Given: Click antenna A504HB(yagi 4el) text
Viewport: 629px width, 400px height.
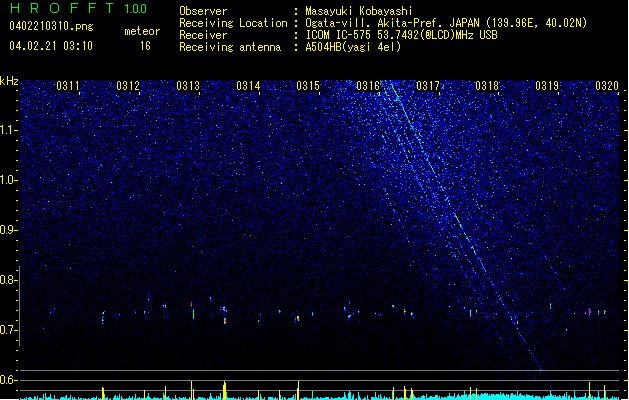Looking at the screenshot, I should (x=353, y=47).
